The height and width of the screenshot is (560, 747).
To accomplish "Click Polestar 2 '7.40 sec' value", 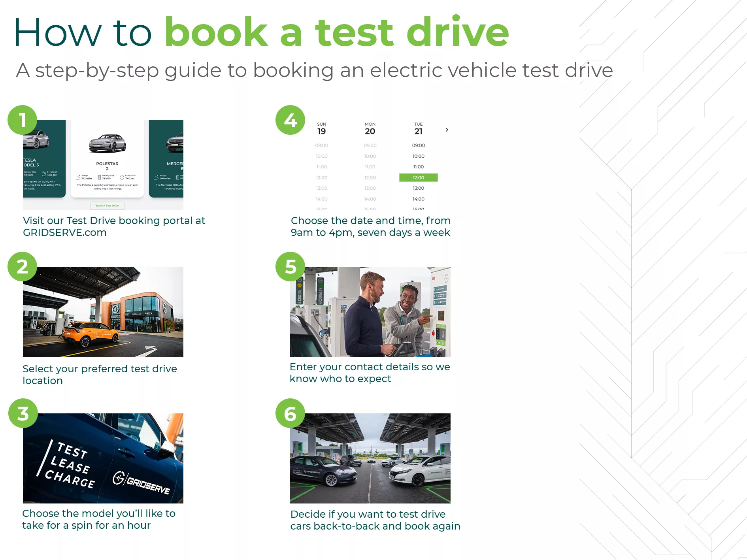I will pyautogui.click(x=130, y=178).
